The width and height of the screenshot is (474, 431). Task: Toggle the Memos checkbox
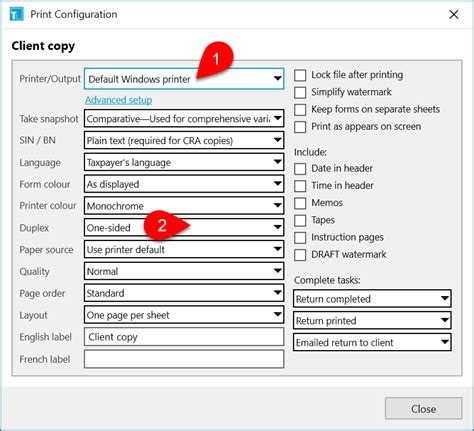coord(300,203)
